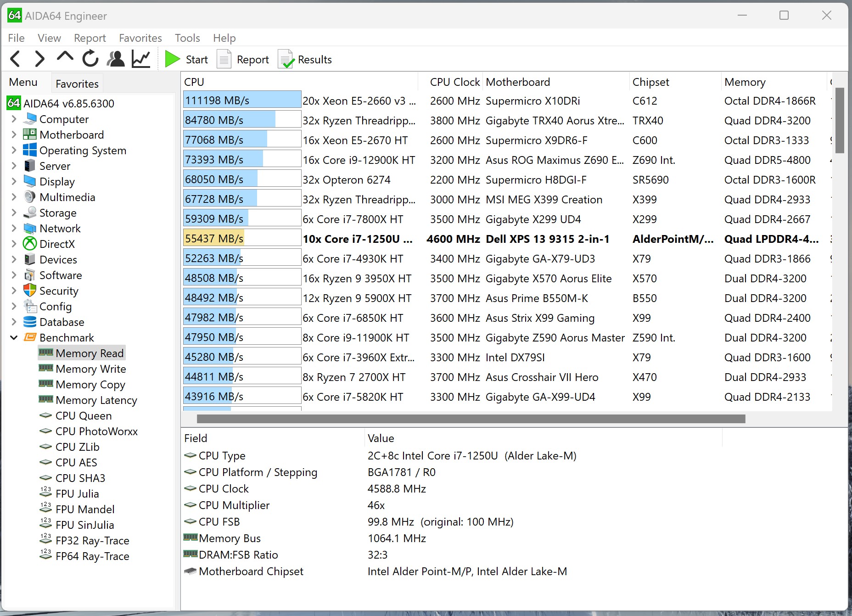Screen dimensions: 852x616
Task: Switch to the Menu panel tab
Action: tap(23, 82)
